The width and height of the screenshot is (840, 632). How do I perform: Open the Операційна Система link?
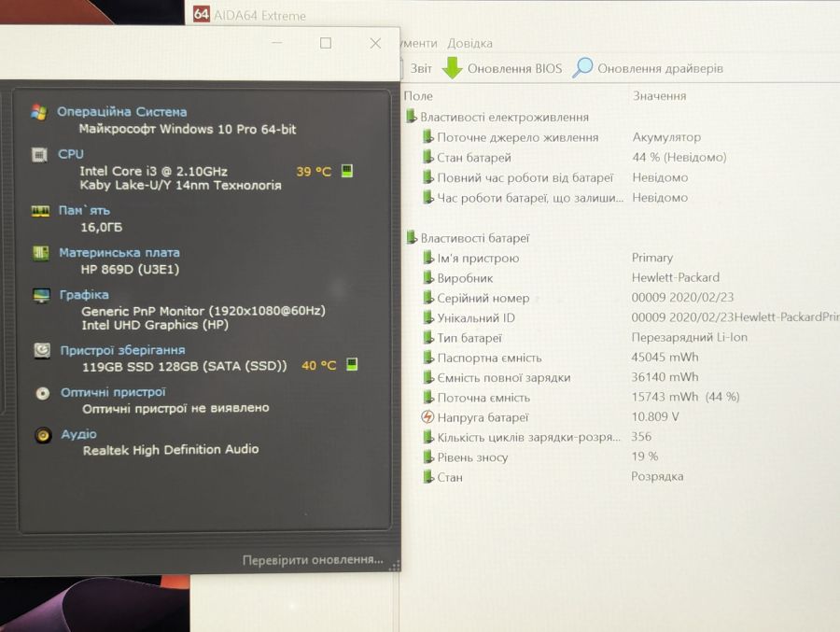point(122,111)
